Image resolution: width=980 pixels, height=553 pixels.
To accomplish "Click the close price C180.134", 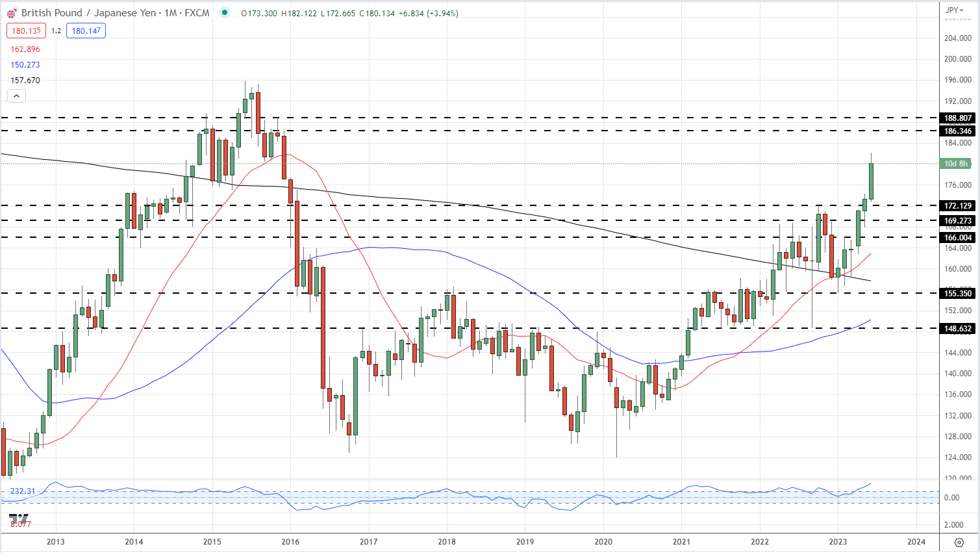I will [377, 13].
